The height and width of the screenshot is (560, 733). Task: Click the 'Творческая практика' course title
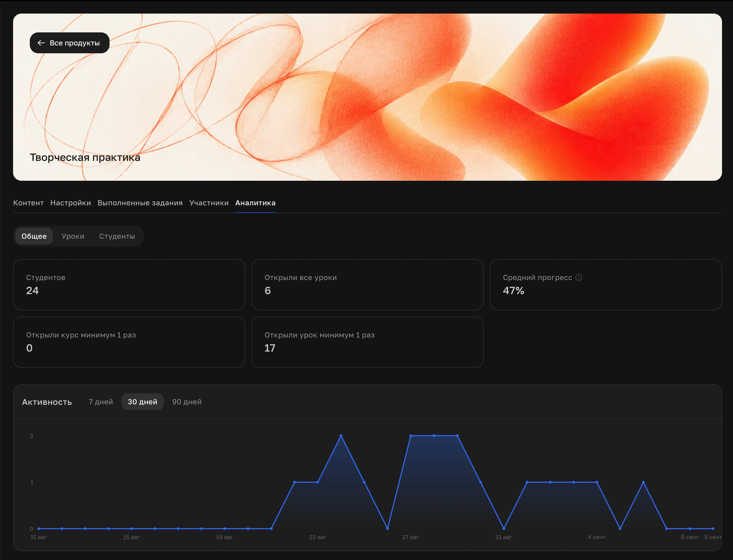point(85,157)
